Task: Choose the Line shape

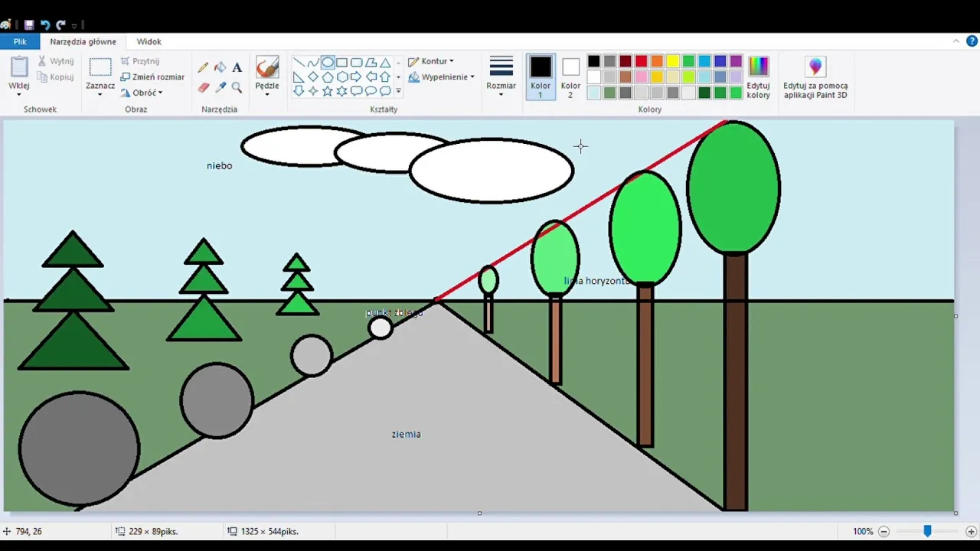Action: coord(299,63)
